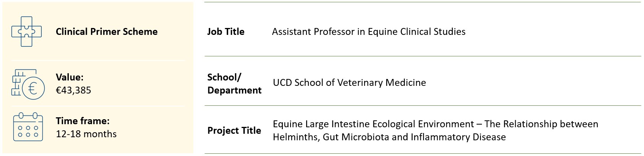Click "Equine Large Intestine Ecological Environment" phrase

373,124
